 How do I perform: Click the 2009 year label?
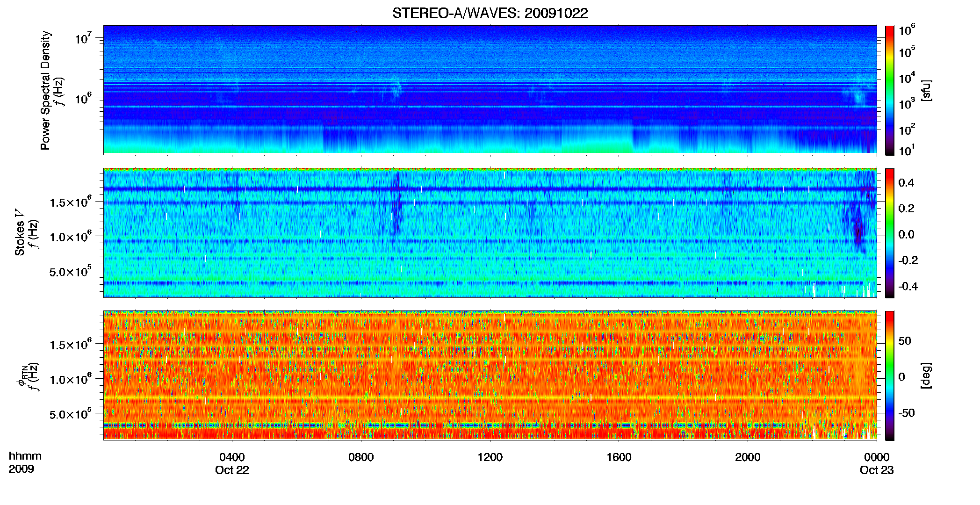pos(21,469)
